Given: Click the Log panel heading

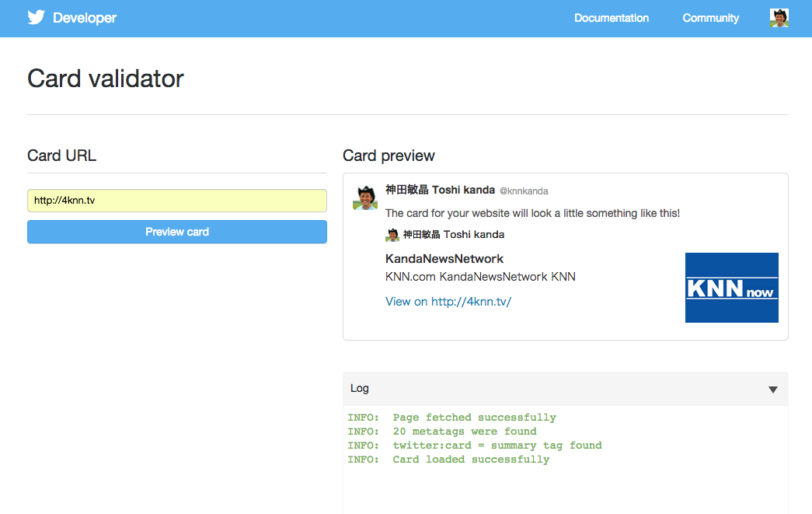Looking at the screenshot, I should (x=360, y=388).
